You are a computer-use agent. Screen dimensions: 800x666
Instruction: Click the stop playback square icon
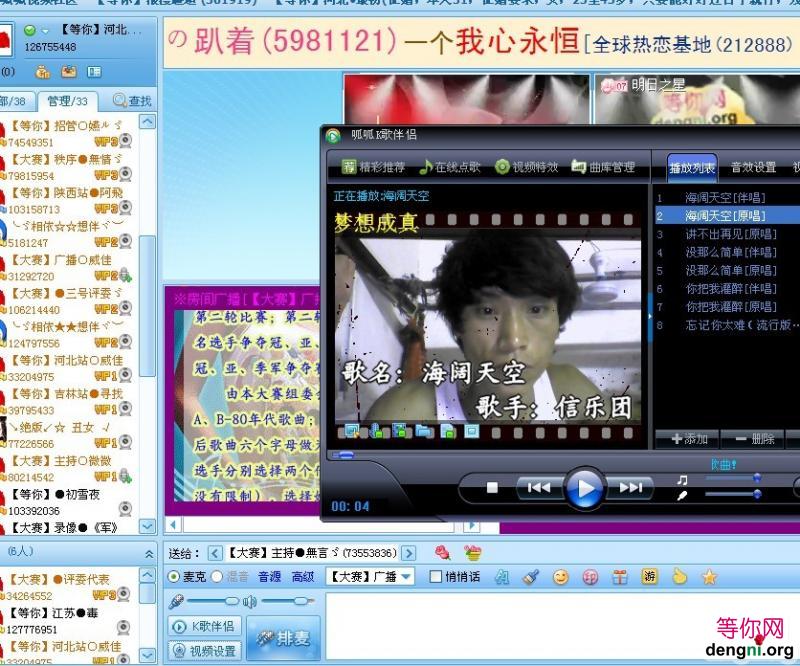tap(492, 488)
